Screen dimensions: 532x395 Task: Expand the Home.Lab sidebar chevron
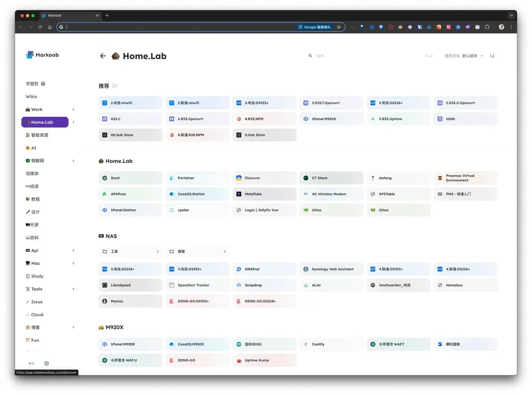73,122
